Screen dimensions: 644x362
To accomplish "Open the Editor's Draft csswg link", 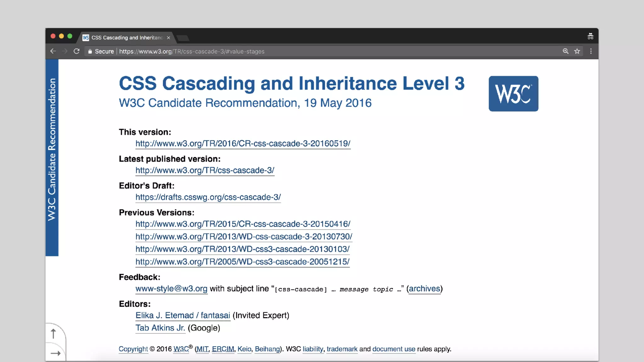I will [x=208, y=197].
